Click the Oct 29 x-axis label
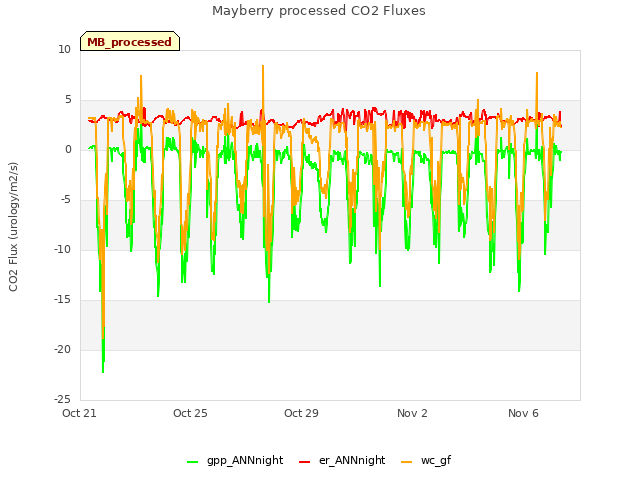The height and width of the screenshot is (480, 640). point(301,413)
